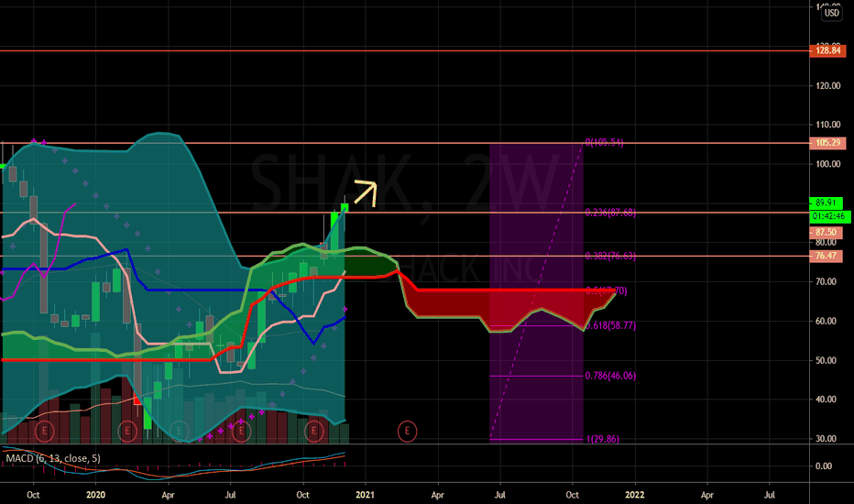Viewport: 854px width, 504px height.
Task: Select the yellow arrow drawing above the last candle
Action: tap(366, 192)
